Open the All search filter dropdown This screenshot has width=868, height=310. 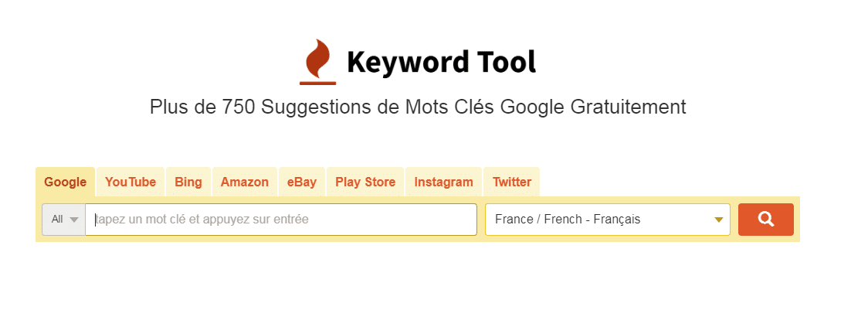[63, 220]
